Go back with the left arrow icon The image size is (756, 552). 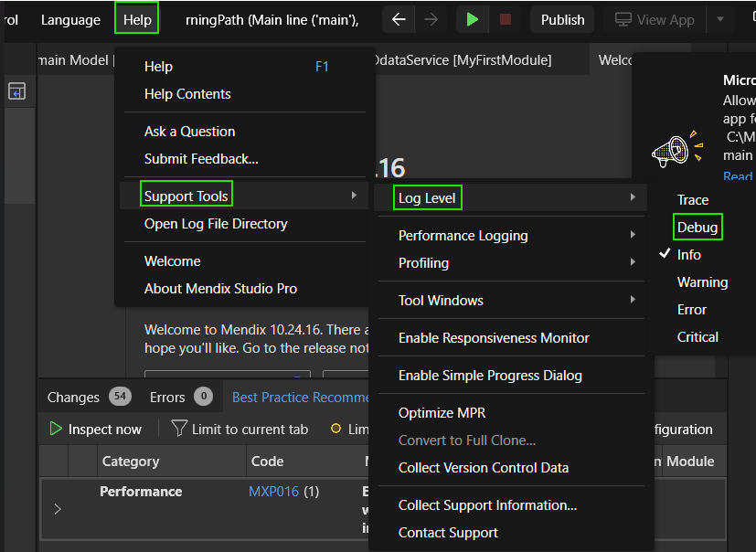tap(399, 19)
